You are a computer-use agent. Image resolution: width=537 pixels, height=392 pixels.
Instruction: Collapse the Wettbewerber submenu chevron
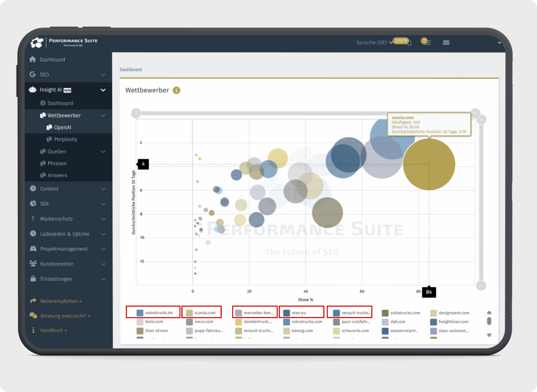coord(103,115)
